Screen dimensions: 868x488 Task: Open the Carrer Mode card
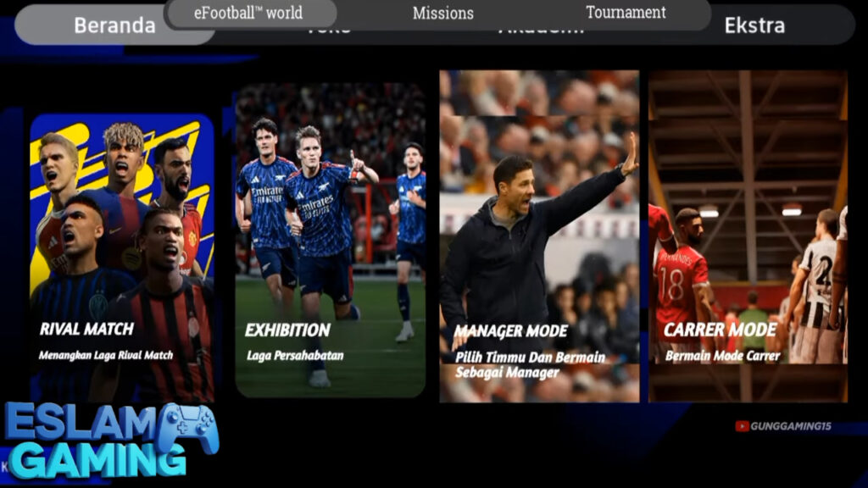[748, 236]
